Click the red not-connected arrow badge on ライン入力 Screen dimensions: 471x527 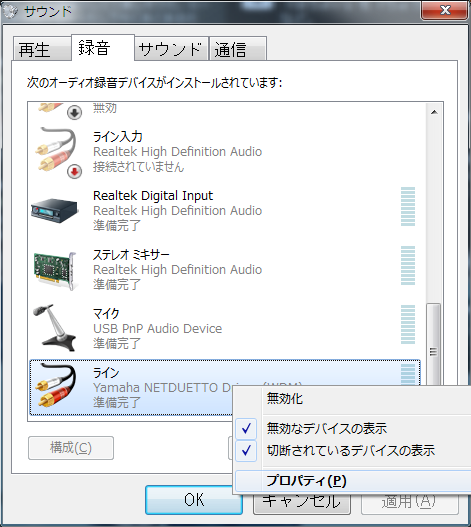74,171
